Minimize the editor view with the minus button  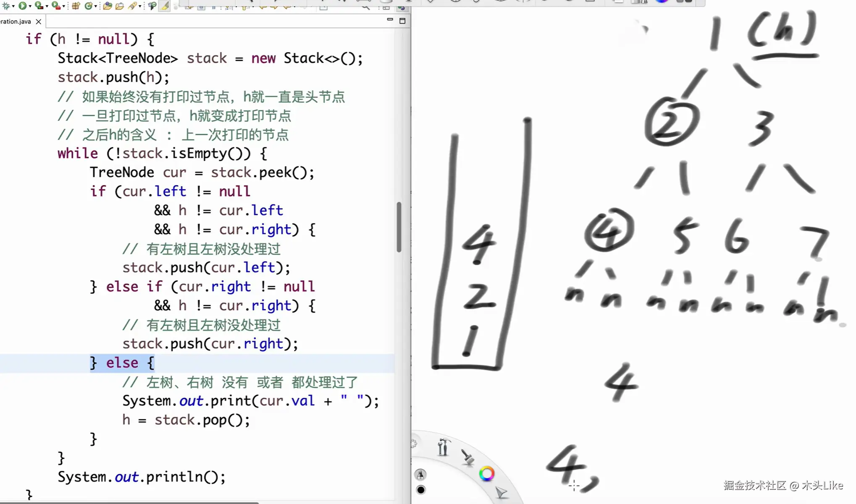[390, 19]
